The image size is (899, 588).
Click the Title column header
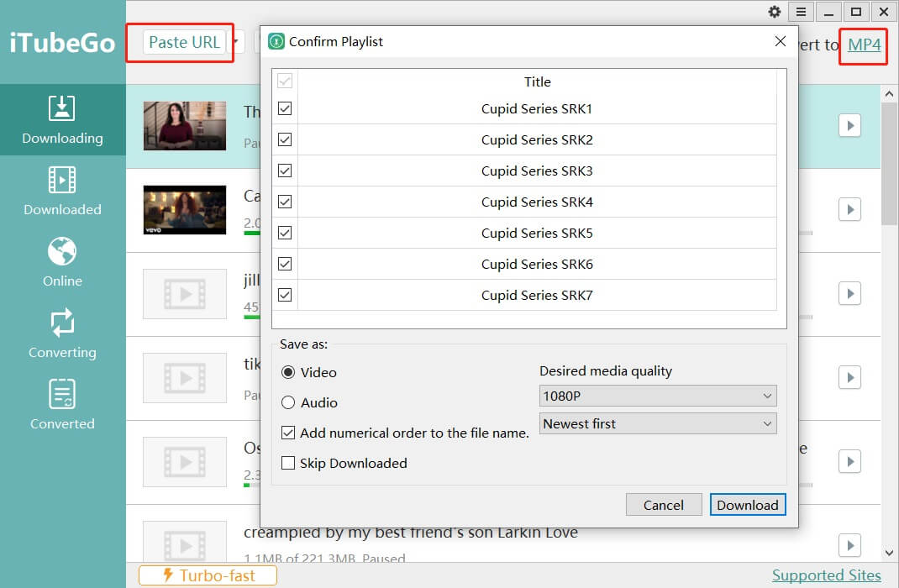pyautogui.click(x=537, y=81)
